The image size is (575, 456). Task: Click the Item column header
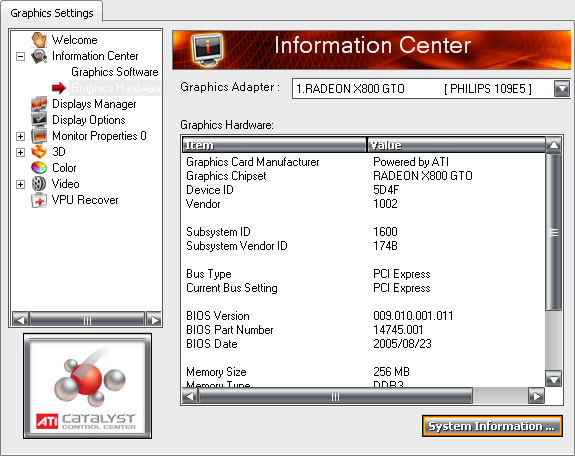click(x=274, y=145)
